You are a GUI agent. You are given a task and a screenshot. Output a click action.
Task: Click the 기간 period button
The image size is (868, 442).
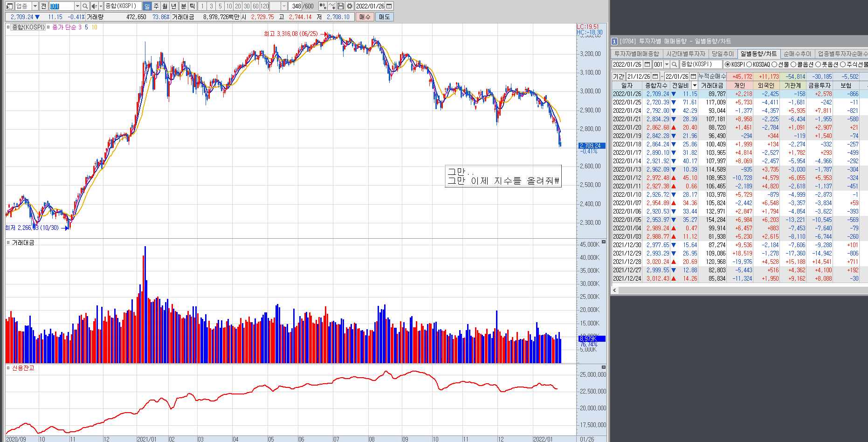[x=619, y=76]
